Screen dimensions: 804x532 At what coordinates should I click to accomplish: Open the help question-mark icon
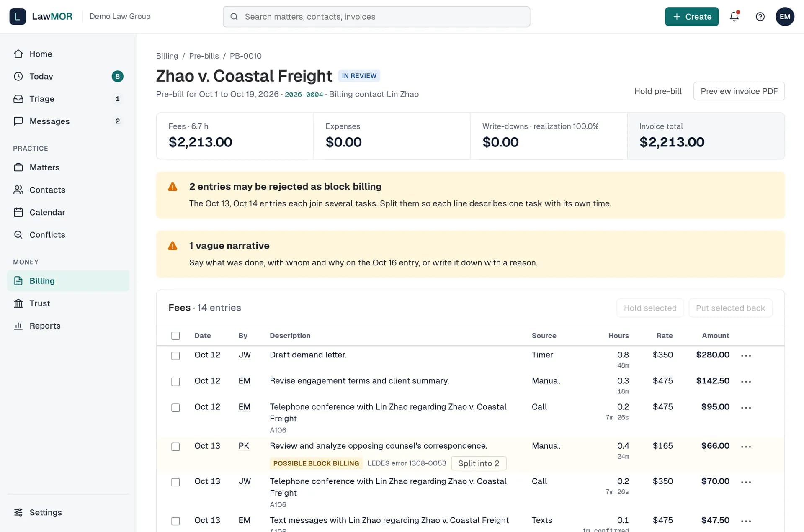760,17
